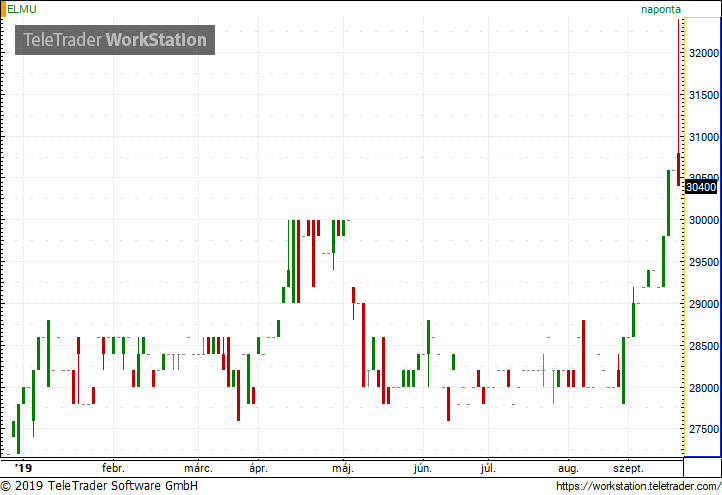The image size is (722, 495).
Task: Click the 30000 price axis label
Action: click(704, 220)
